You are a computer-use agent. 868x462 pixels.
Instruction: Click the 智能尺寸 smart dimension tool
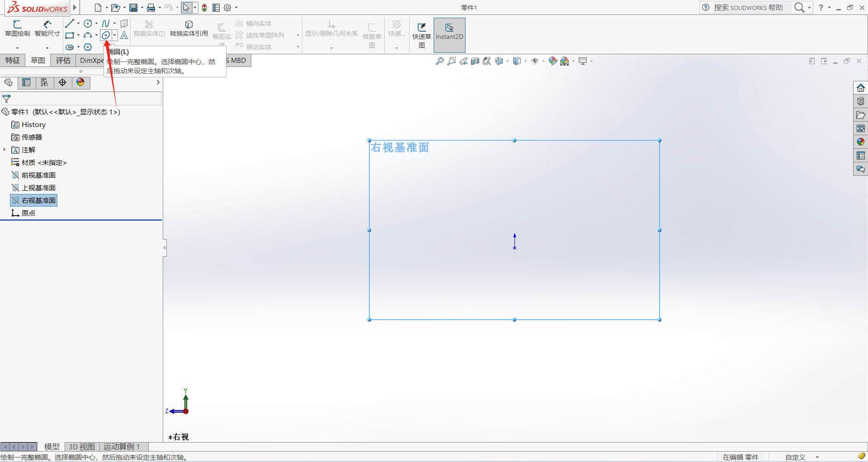pyautogui.click(x=47, y=28)
